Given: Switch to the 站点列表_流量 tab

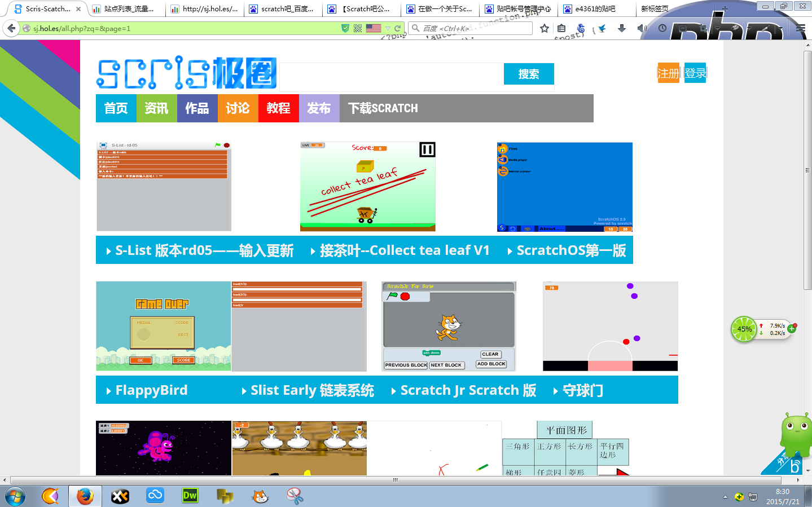Looking at the screenshot, I should click(x=128, y=8).
